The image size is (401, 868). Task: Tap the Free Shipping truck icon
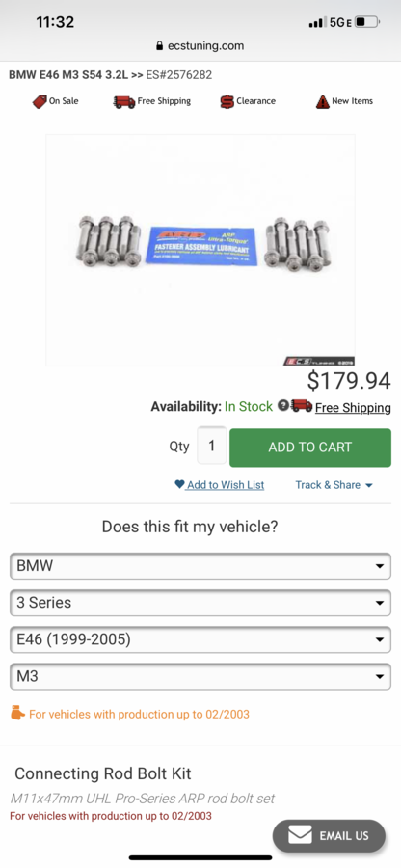(x=124, y=102)
